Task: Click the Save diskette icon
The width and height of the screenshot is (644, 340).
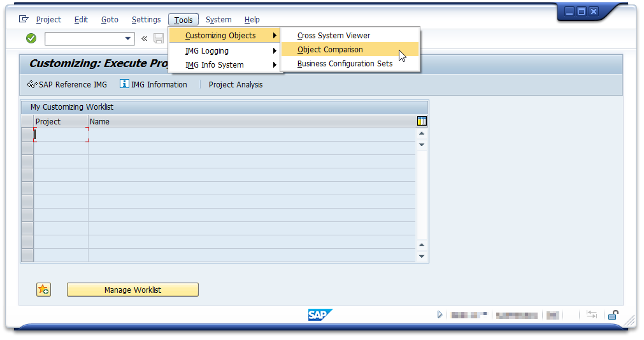Action: 159,39
